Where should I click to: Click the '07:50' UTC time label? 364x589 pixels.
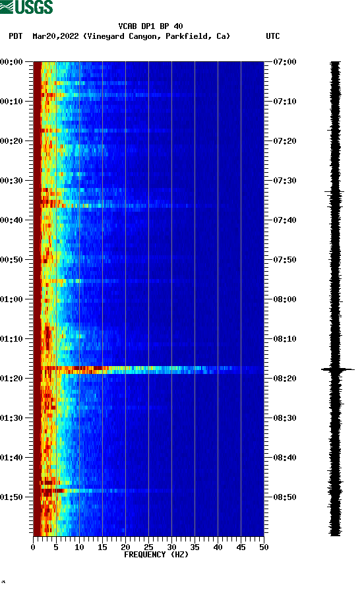click(x=285, y=260)
